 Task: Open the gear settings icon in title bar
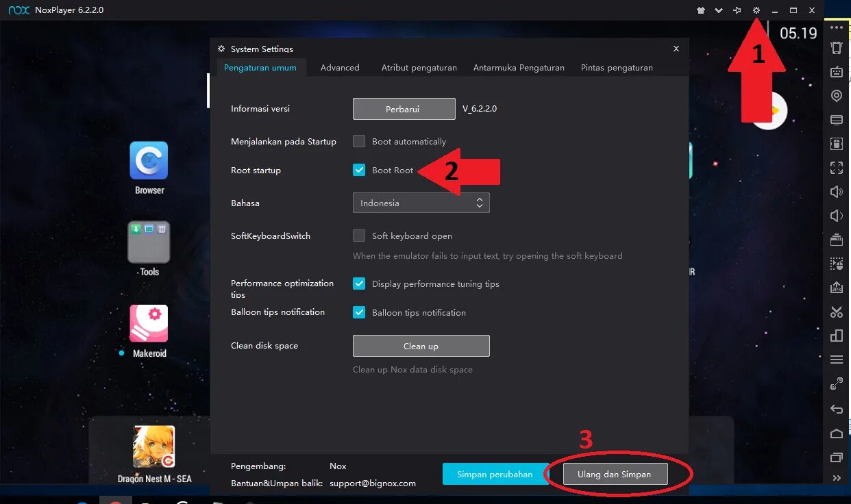point(756,10)
